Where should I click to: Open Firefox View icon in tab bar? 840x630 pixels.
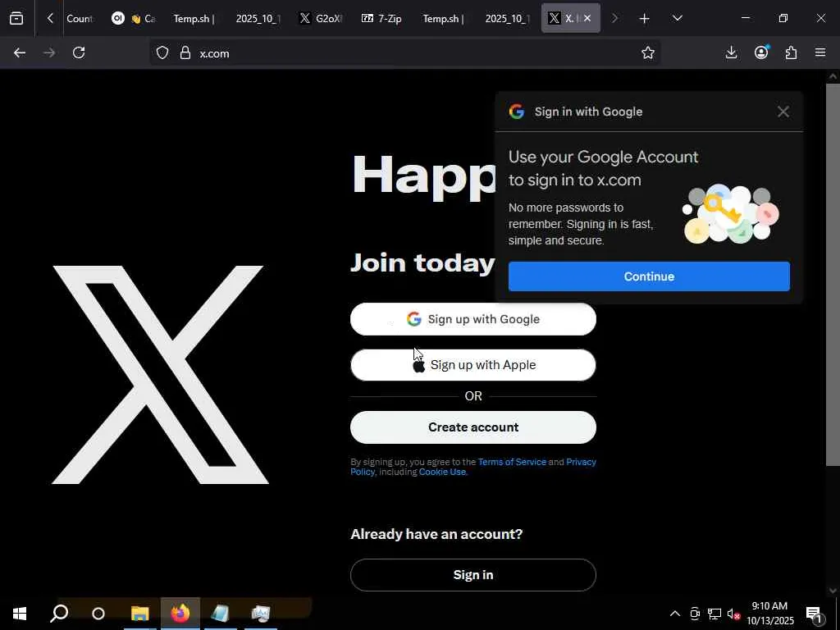pyautogui.click(x=16, y=18)
